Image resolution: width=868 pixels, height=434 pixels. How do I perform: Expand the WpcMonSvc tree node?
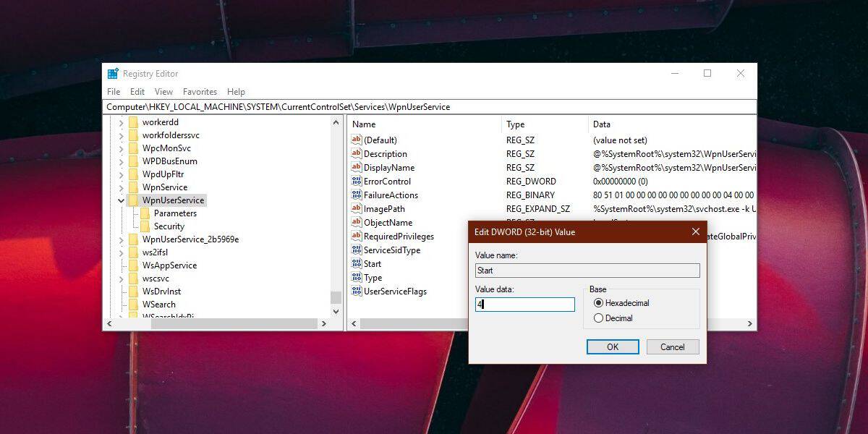click(x=122, y=148)
